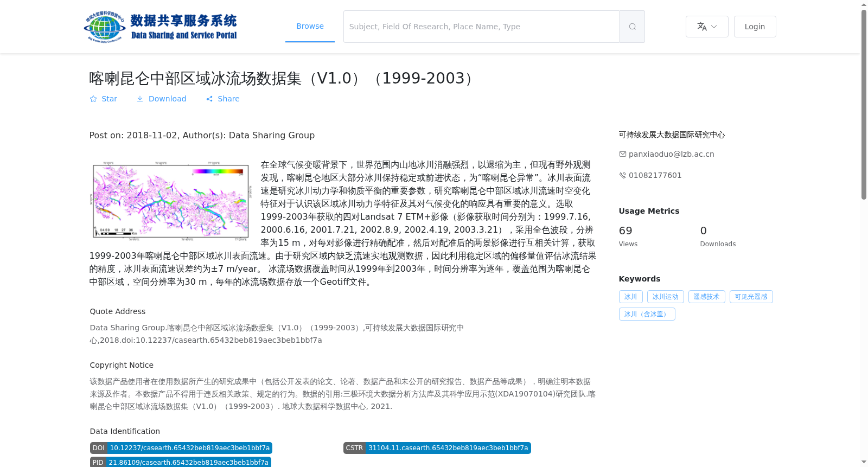Open the CSTR 31104.11 badge link
Viewport: 868px width, 467px height.
[437, 448]
